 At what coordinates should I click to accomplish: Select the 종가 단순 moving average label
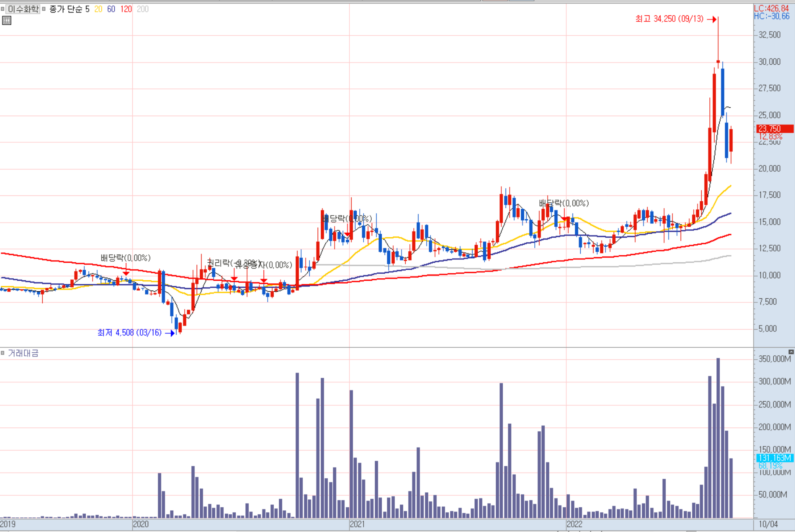[66, 9]
